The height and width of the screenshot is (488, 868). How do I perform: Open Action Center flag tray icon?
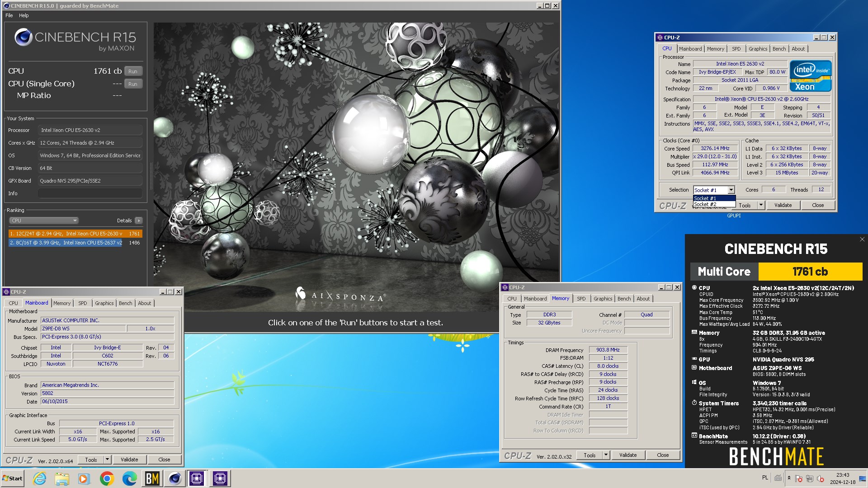pos(799,479)
